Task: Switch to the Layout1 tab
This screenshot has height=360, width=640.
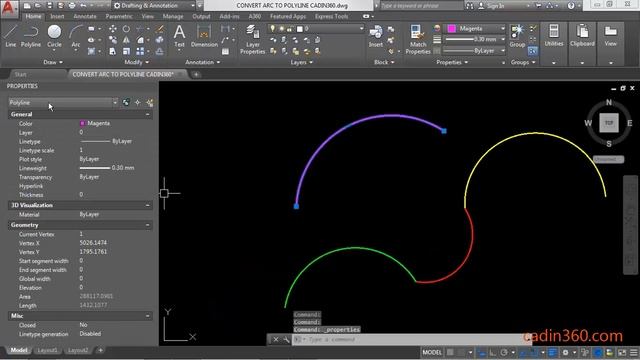Action: [x=47, y=350]
